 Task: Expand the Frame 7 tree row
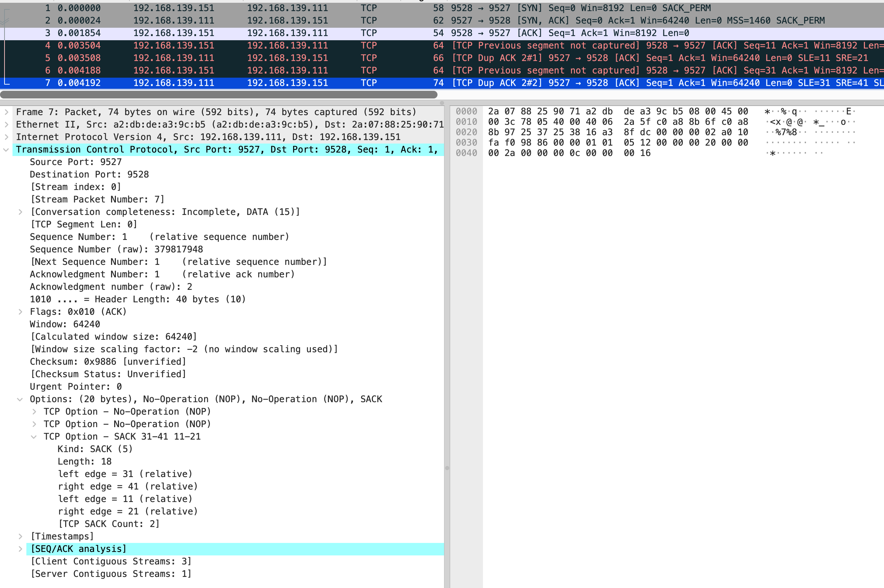pos(6,112)
